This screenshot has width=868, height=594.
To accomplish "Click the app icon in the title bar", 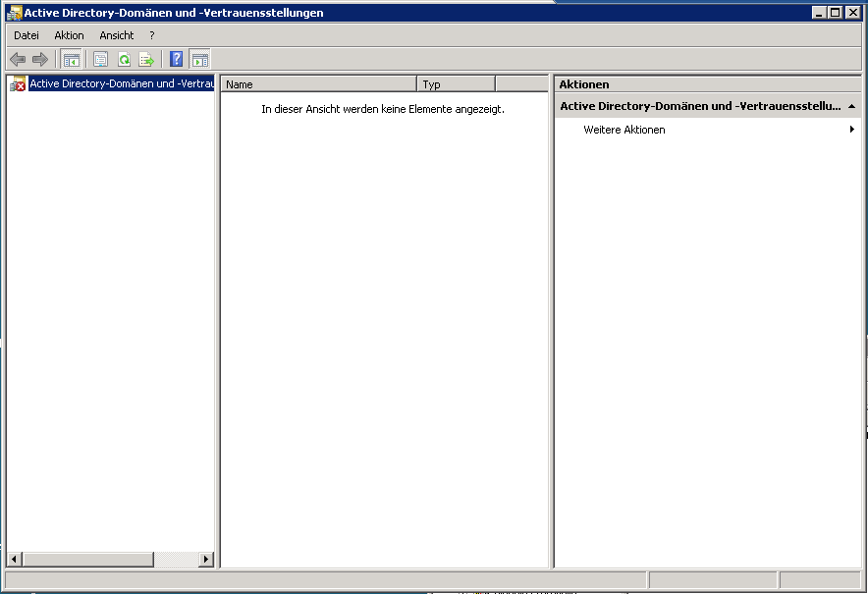I will (14, 13).
